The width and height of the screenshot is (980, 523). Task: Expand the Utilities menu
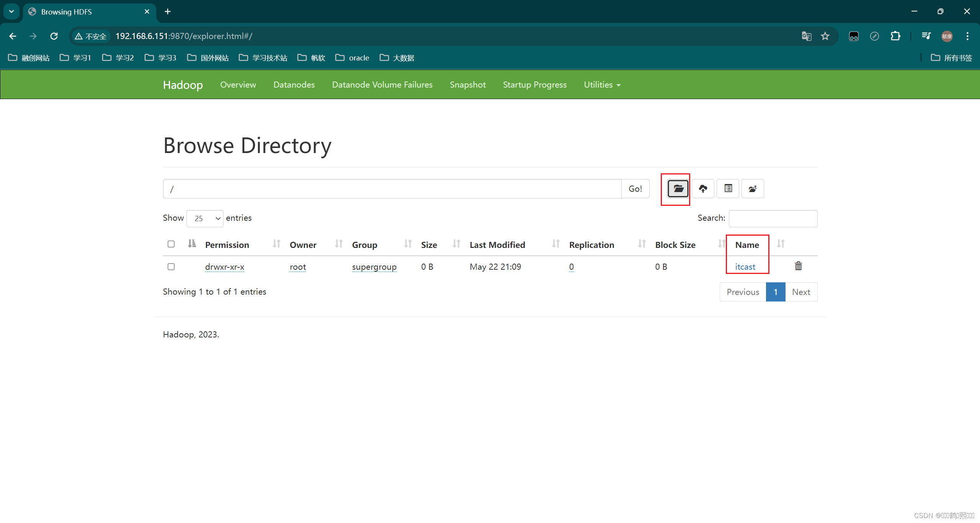click(x=602, y=85)
